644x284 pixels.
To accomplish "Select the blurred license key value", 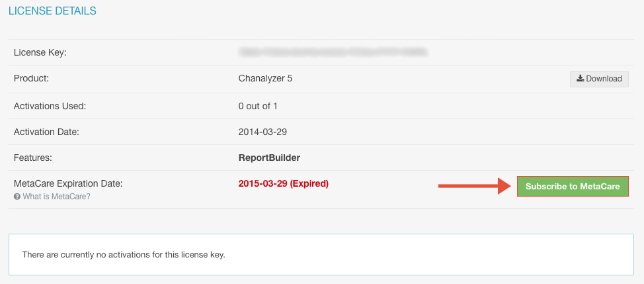I will pyautogui.click(x=333, y=52).
